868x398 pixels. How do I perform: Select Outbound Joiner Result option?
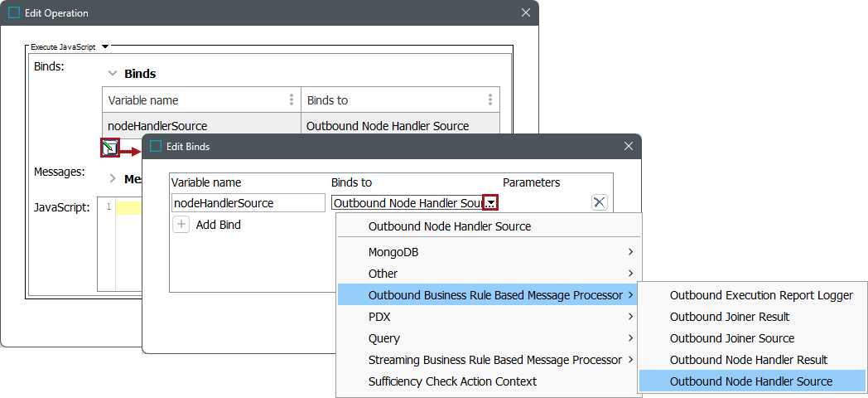[x=729, y=317]
